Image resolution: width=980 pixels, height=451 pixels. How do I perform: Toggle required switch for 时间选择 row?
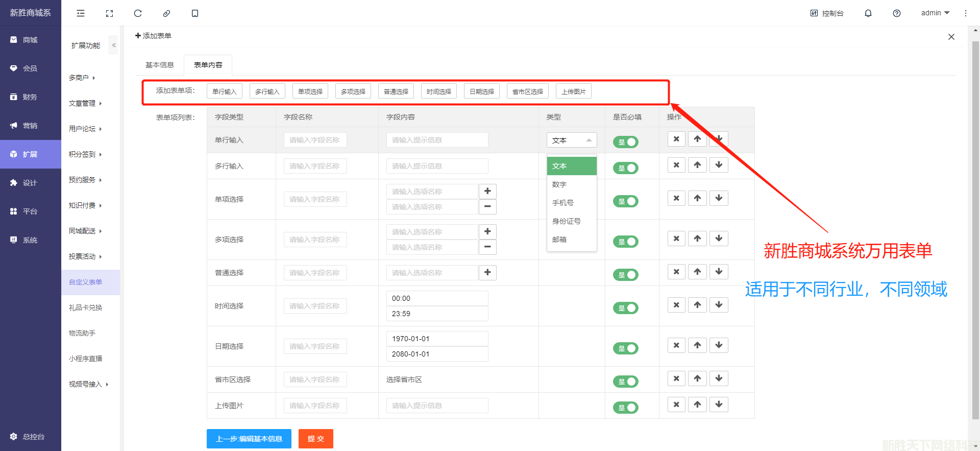[x=626, y=308]
